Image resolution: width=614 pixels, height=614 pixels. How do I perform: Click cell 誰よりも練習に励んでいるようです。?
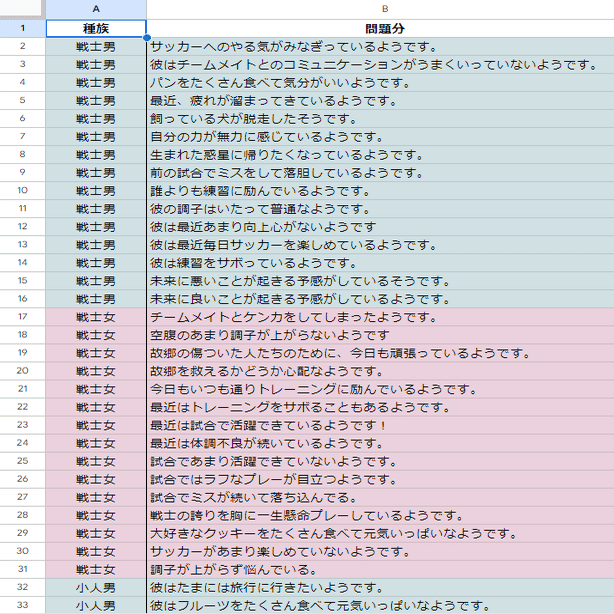[380, 191]
